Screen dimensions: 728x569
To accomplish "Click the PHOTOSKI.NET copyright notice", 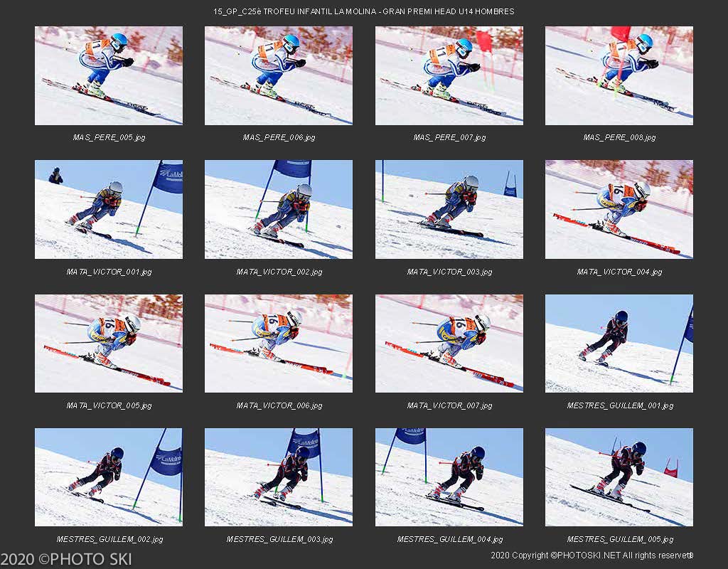I will 592,555.
